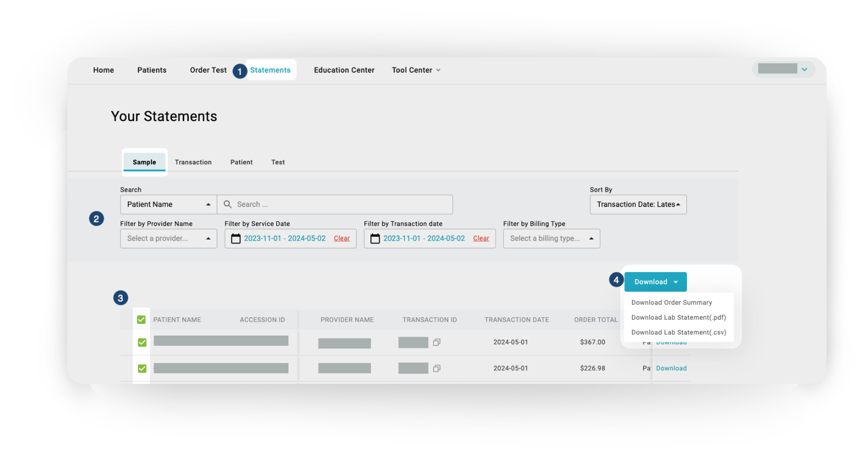Open the Patient Name search dropdown
The height and width of the screenshot is (451, 868).
point(168,204)
